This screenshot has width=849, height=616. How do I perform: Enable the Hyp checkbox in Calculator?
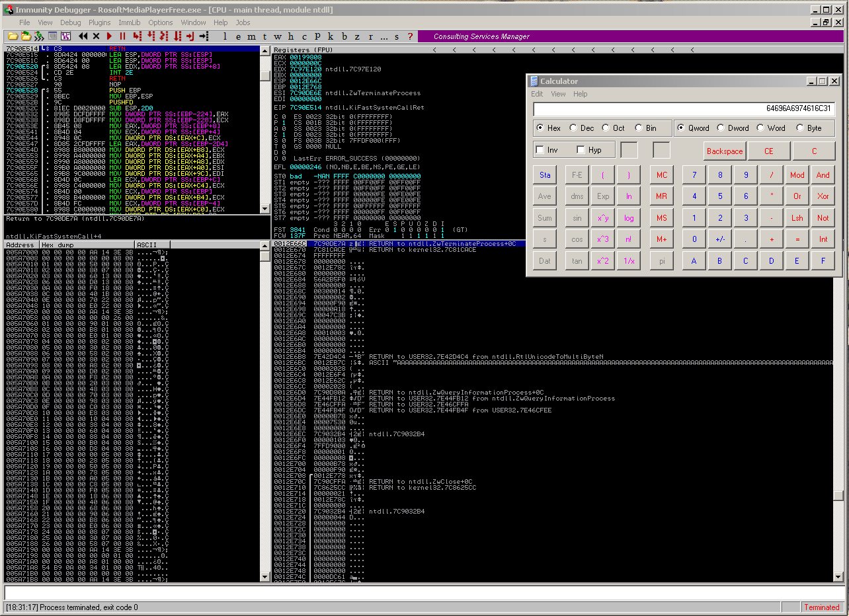tap(589, 150)
